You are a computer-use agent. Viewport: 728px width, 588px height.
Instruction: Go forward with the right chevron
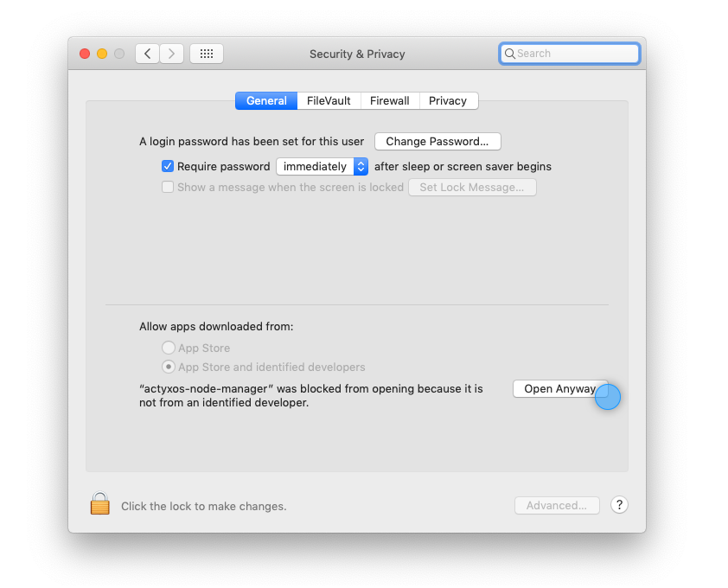pyautogui.click(x=171, y=54)
